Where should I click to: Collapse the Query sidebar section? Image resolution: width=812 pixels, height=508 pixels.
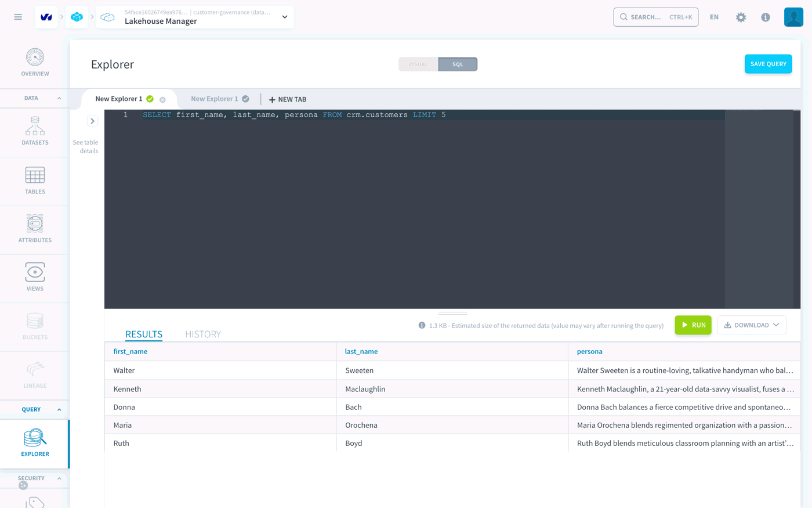(x=59, y=410)
